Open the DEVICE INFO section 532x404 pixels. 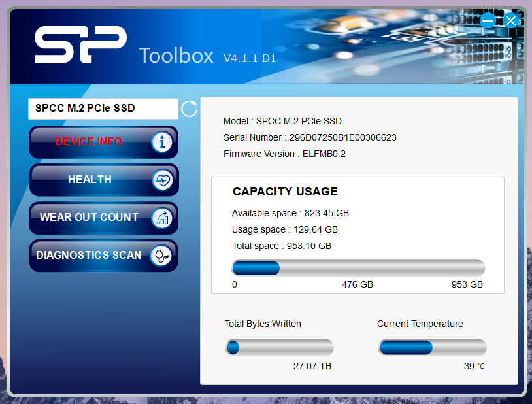[x=103, y=142]
